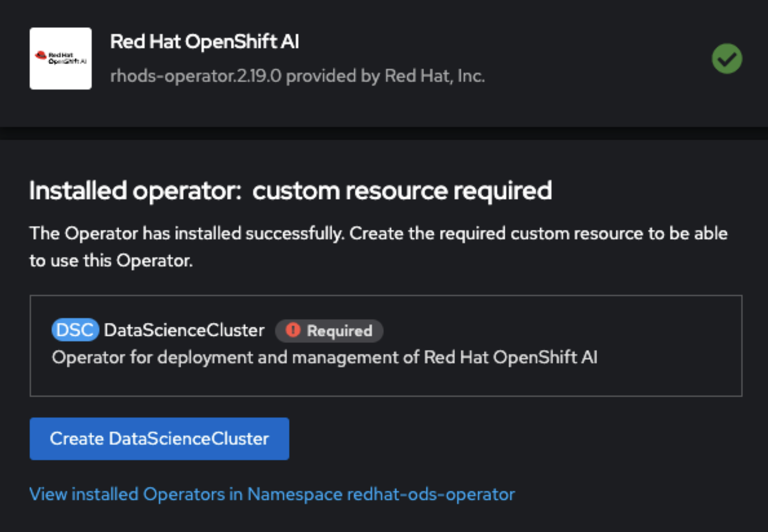Viewport: 768px width, 532px height.
Task: Click the dark divider bar below the header
Action: click(x=384, y=133)
